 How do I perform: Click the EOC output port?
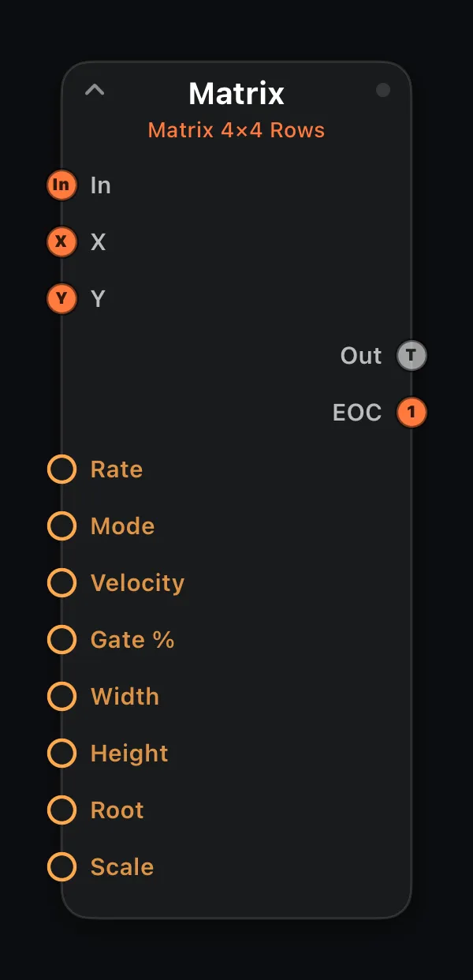click(x=411, y=413)
